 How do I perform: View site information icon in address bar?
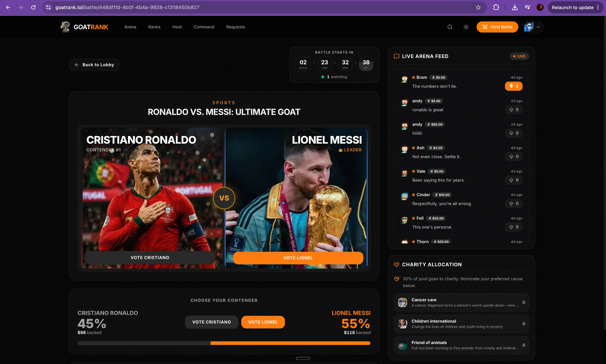48,7
